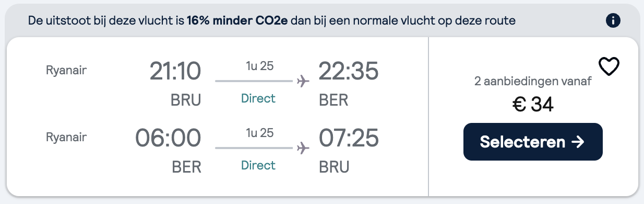Click the return 1u 25 duration
The height and width of the screenshot is (204, 644).
(x=259, y=133)
